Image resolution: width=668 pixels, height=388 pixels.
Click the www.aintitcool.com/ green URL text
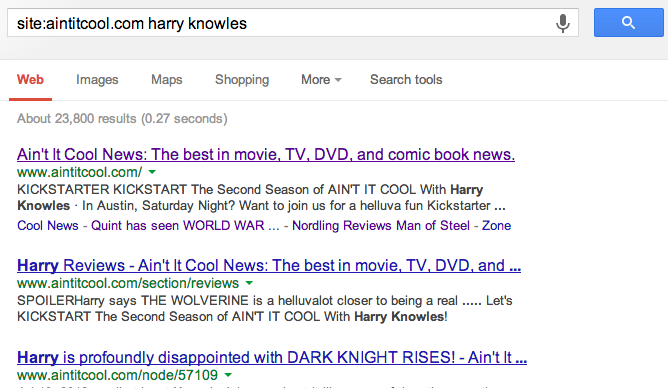tap(80, 172)
